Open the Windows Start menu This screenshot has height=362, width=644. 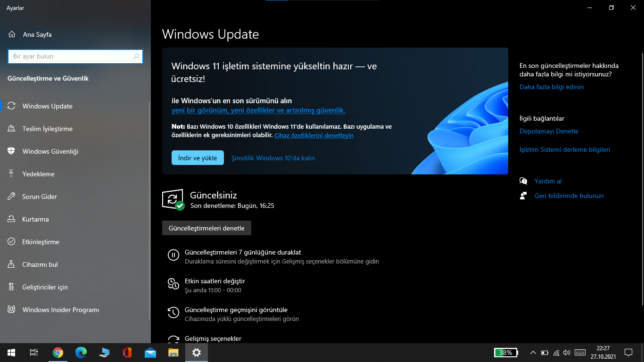coord(11,353)
